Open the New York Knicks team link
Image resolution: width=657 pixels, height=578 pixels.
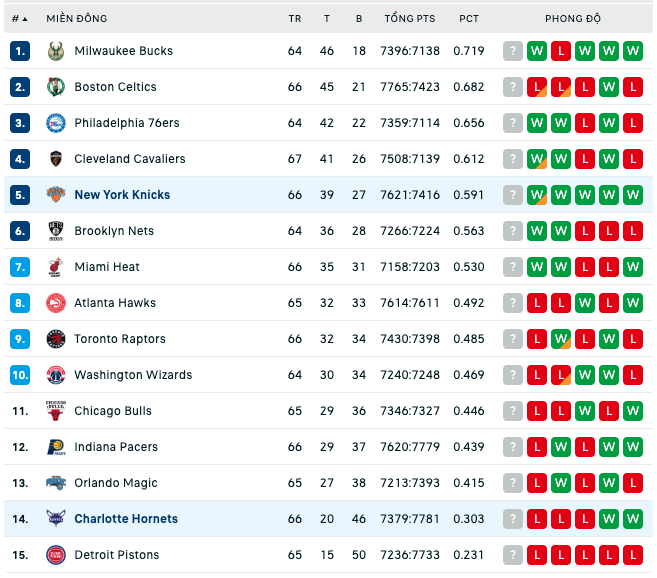pyautogui.click(x=122, y=195)
